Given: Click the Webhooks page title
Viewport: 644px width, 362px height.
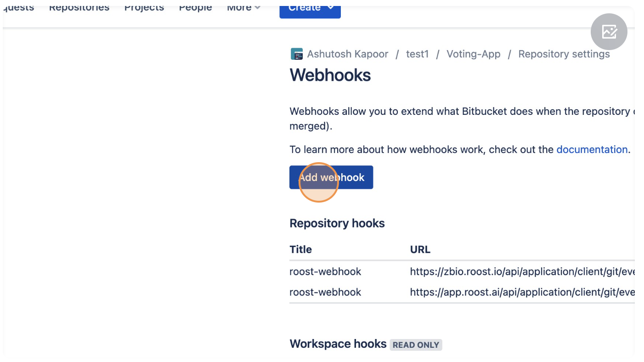Looking at the screenshot, I should pos(330,75).
